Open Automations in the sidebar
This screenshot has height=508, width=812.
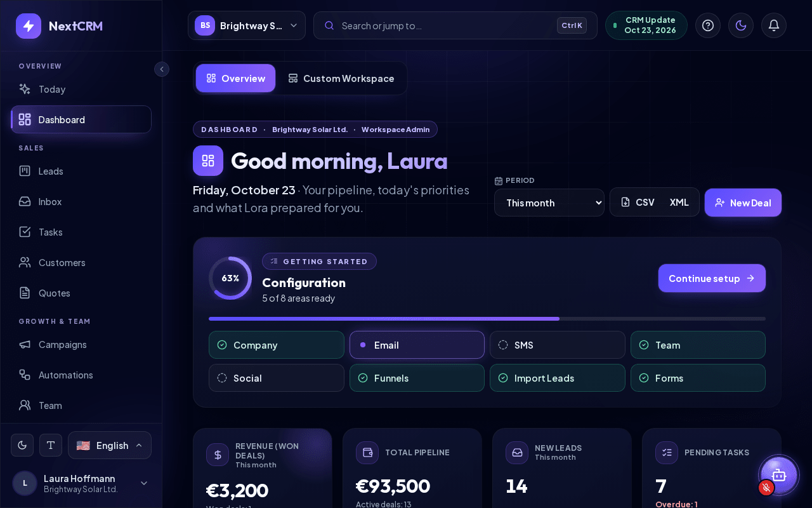point(81,375)
